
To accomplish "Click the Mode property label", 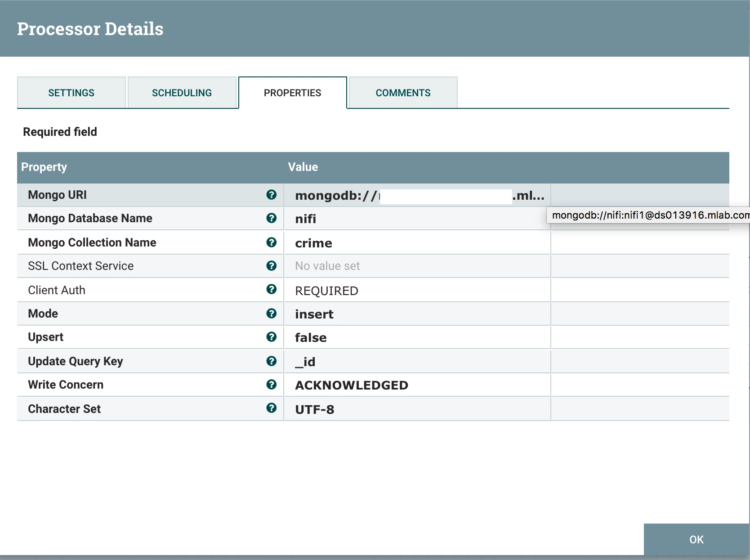I will (43, 314).
